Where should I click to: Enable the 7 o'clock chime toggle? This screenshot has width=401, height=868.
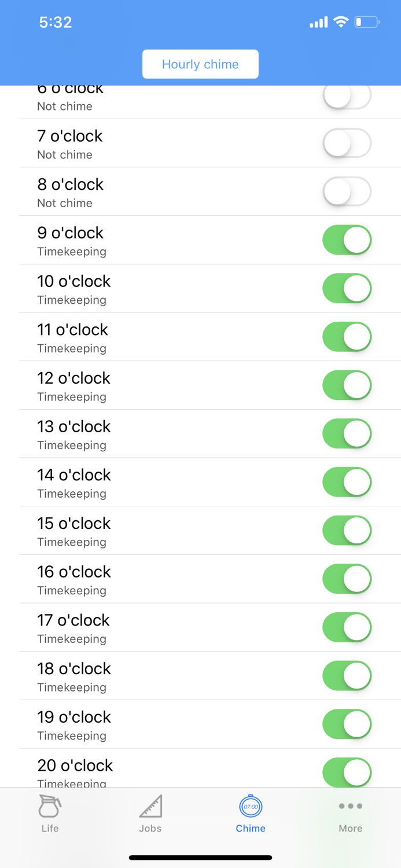pyautogui.click(x=346, y=143)
